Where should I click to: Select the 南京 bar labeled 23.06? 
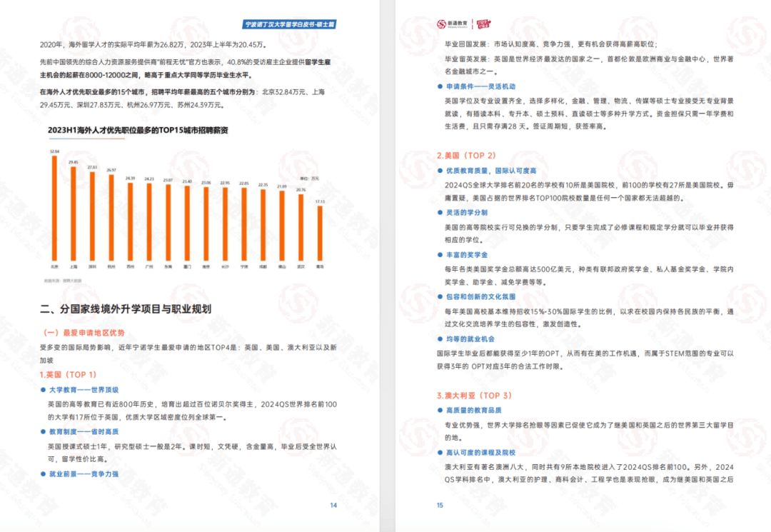206,224
